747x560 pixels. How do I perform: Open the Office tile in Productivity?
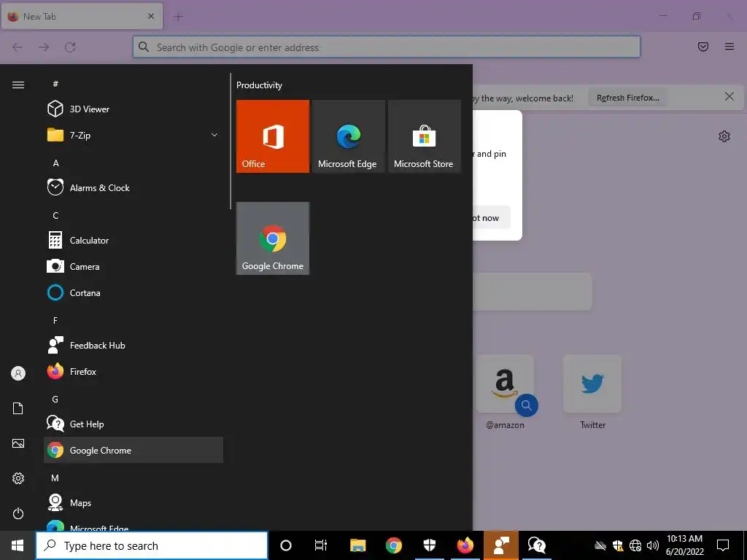[273, 136]
